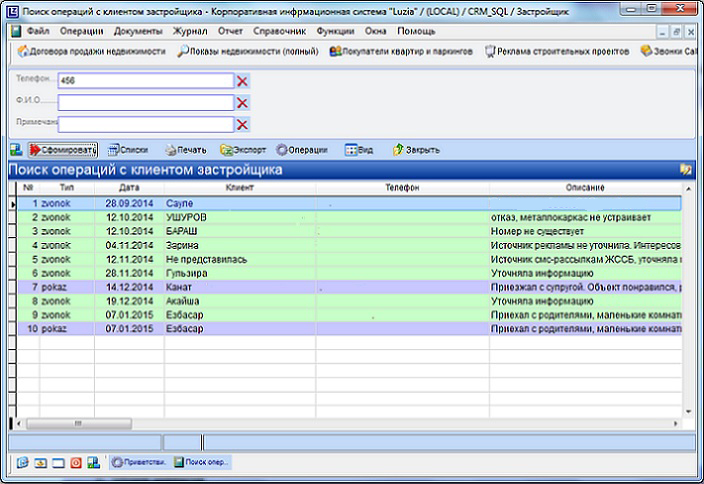Click the horizontal scrollbar thumb
This screenshot has height=484, width=704.
[x=79, y=423]
